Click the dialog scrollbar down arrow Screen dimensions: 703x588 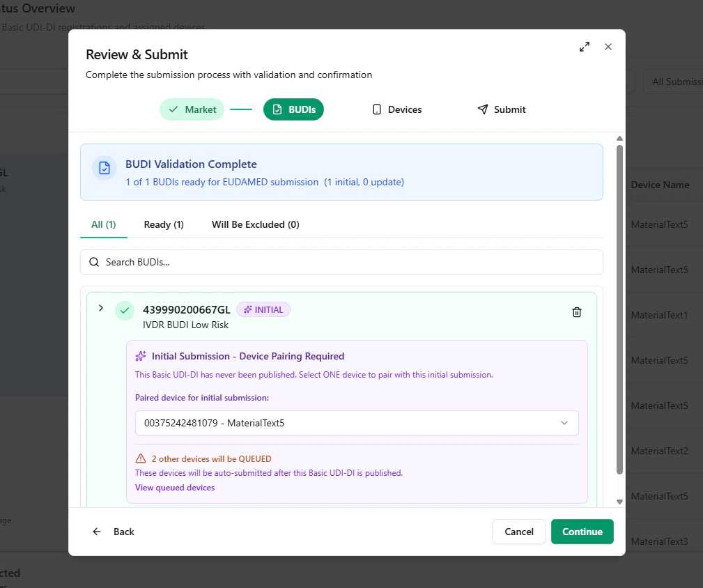tap(619, 501)
